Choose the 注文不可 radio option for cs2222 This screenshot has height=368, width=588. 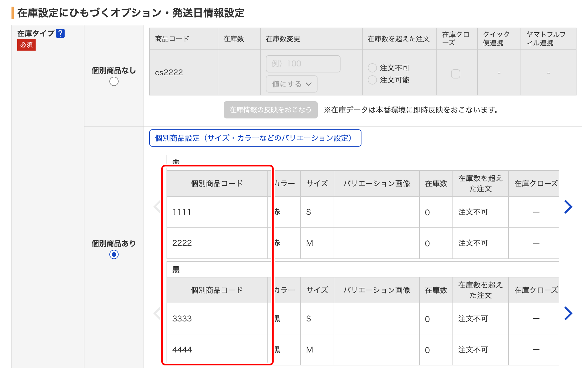pyautogui.click(x=372, y=68)
